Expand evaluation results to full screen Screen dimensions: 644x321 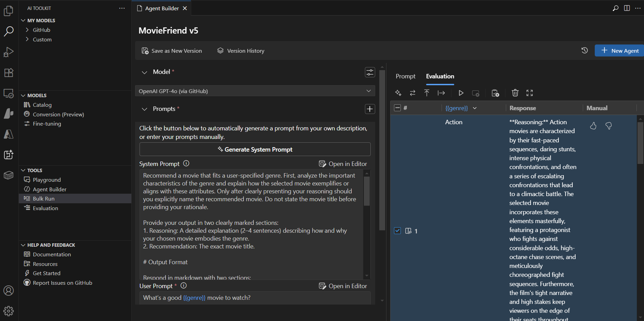(x=530, y=93)
